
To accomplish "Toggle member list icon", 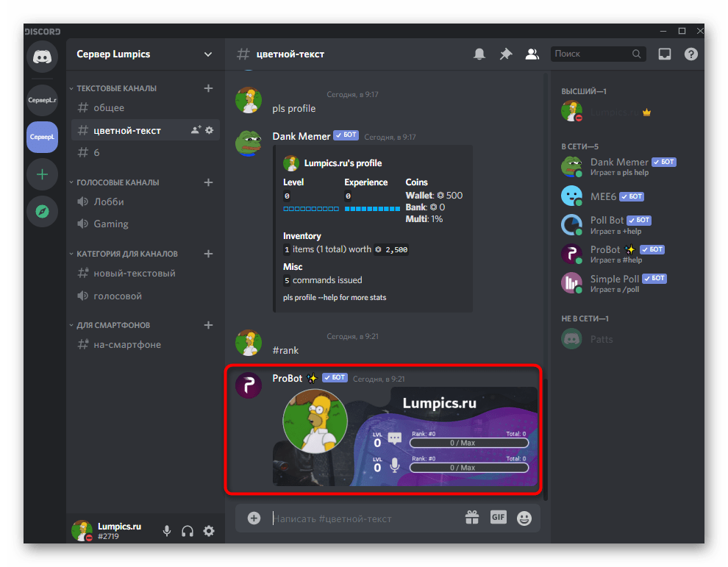I will point(532,54).
